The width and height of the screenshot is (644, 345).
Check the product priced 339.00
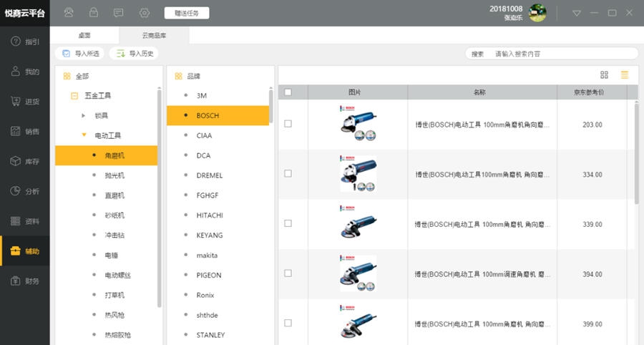point(288,223)
